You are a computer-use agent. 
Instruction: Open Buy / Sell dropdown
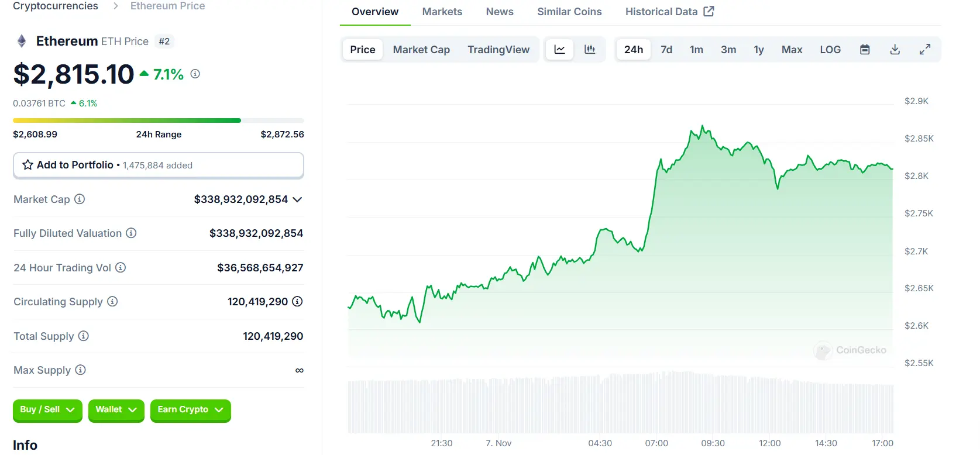(x=47, y=409)
